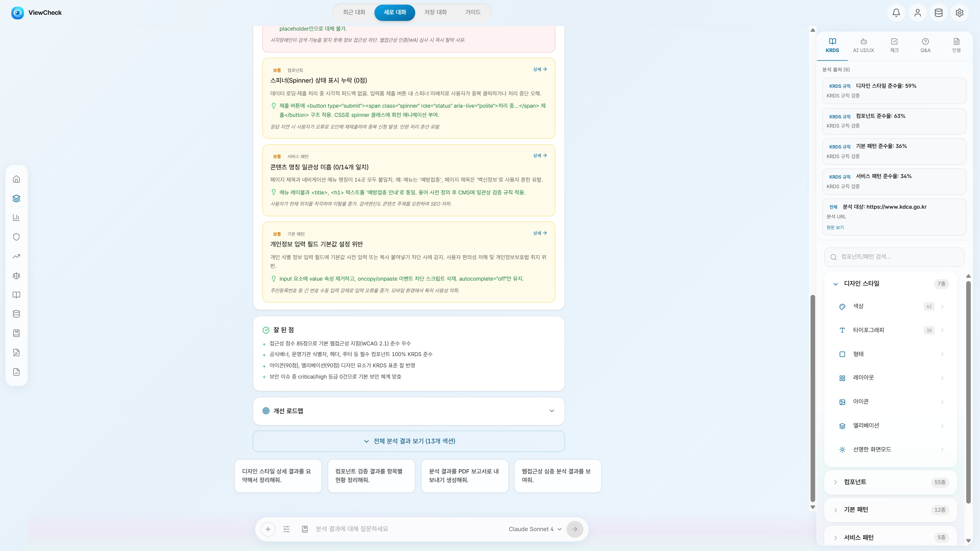Image resolution: width=980 pixels, height=551 pixels.
Task: Select the 분석 결과를 PDF 보고서로 suggestion
Action: click(464, 476)
